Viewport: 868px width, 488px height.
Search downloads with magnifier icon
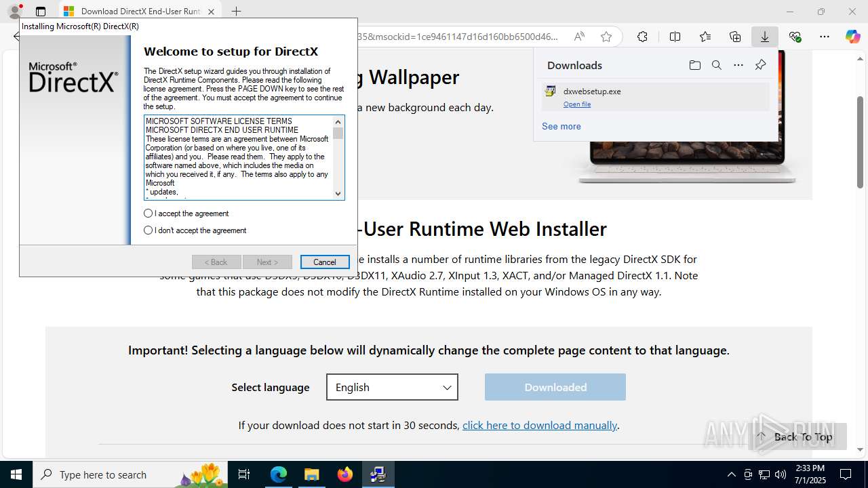tap(716, 65)
